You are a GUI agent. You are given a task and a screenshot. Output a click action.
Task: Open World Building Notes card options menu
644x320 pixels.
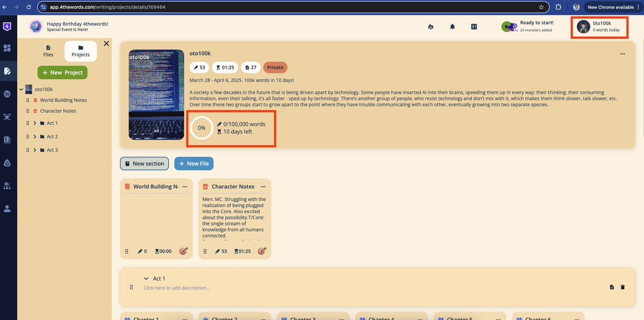pyautogui.click(x=185, y=187)
